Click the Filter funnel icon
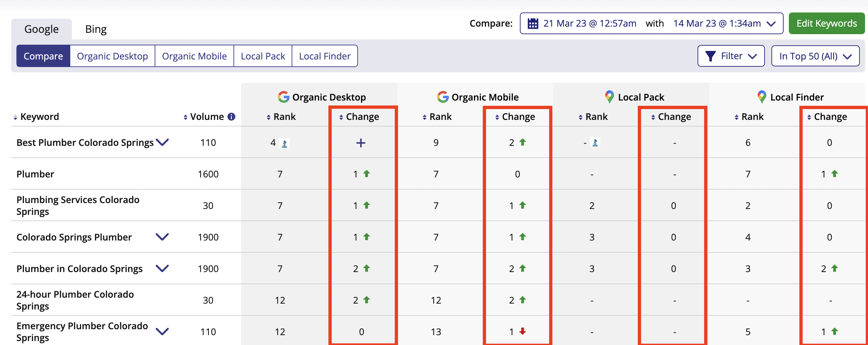This screenshot has height=345, width=868. tap(710, 56)
